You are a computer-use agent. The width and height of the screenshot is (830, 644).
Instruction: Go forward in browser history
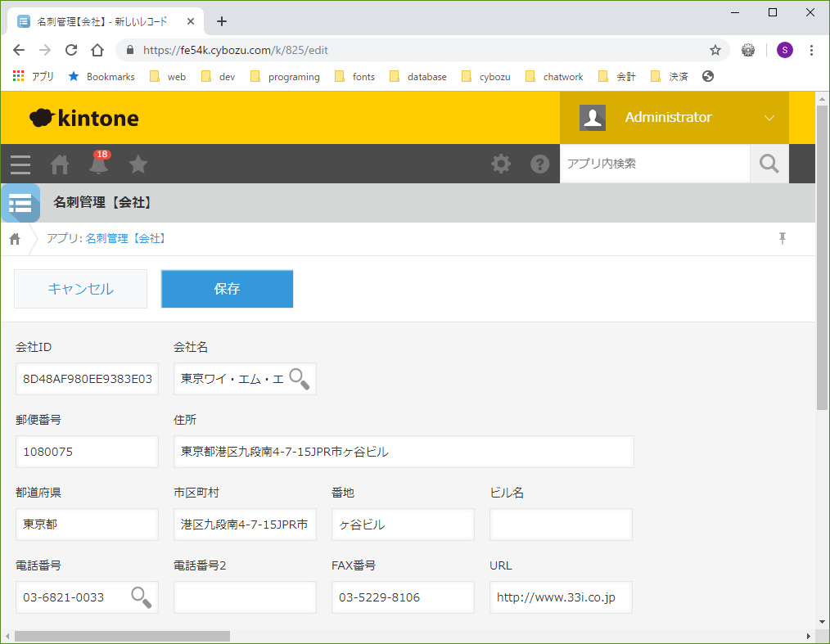45,50
